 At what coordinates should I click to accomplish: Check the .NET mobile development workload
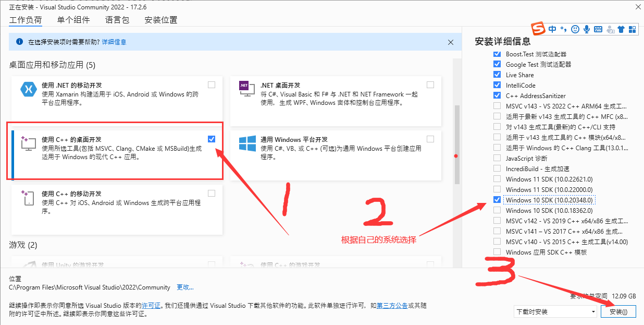(212, 85)
